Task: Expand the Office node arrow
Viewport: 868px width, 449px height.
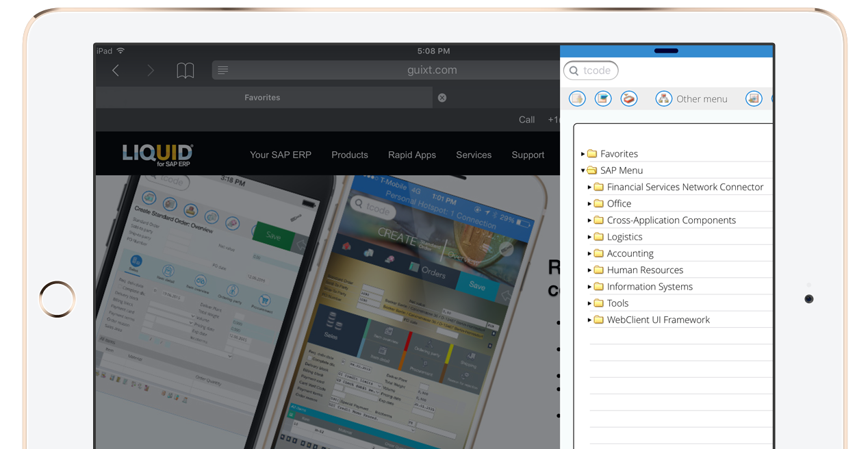Action: 590,203
